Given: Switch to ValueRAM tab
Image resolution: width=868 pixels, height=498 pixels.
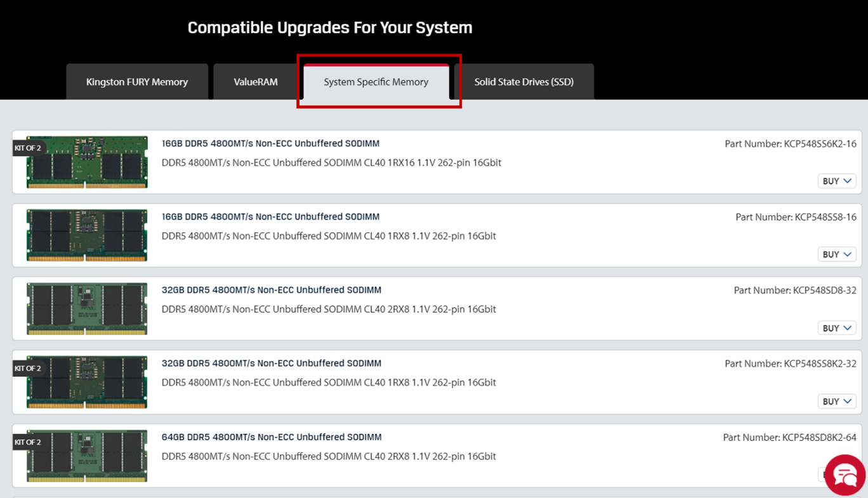Looking at the screenshot, I should point(256,82).
